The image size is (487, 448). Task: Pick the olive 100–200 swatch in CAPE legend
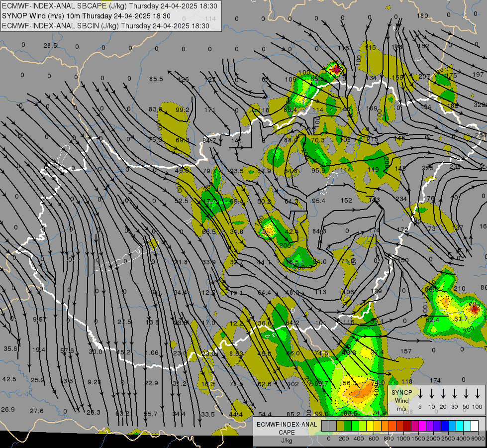pos(340,426)
